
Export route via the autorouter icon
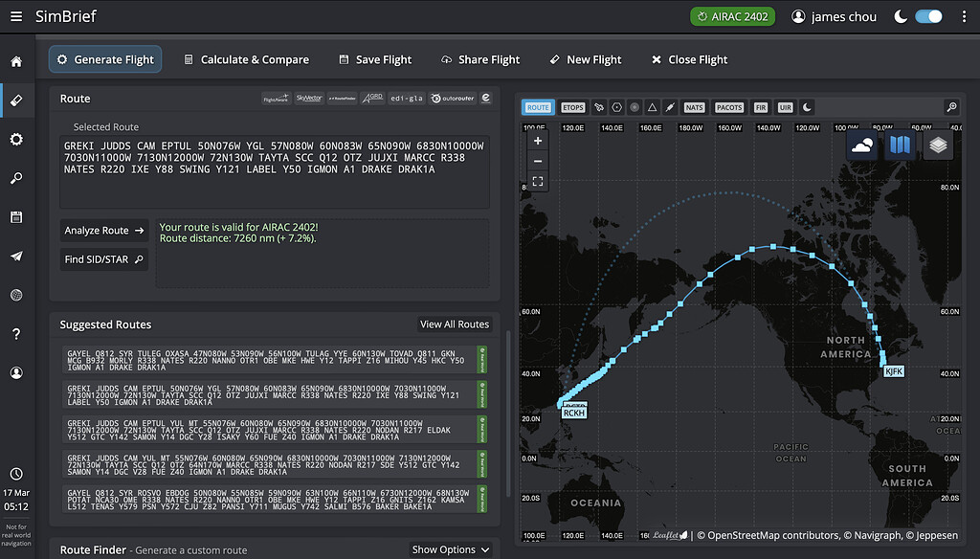(453, 99)
